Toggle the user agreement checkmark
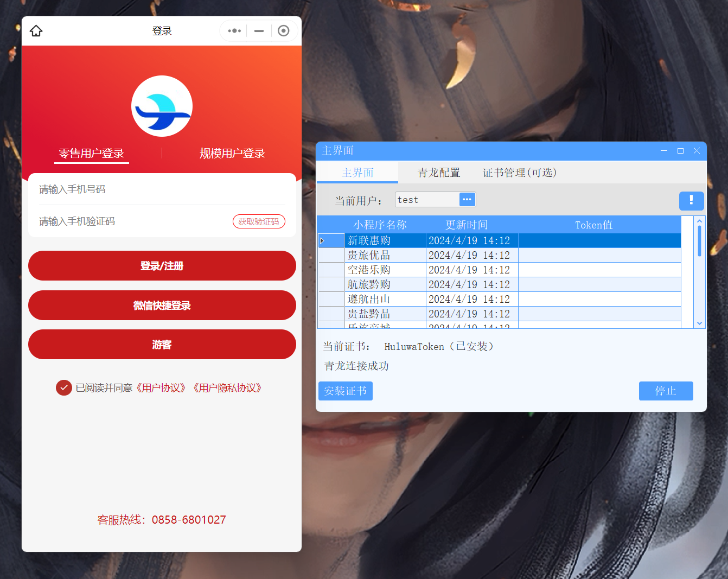The height and width of the screenshot is (579, 728). click(x=64, y=387)
